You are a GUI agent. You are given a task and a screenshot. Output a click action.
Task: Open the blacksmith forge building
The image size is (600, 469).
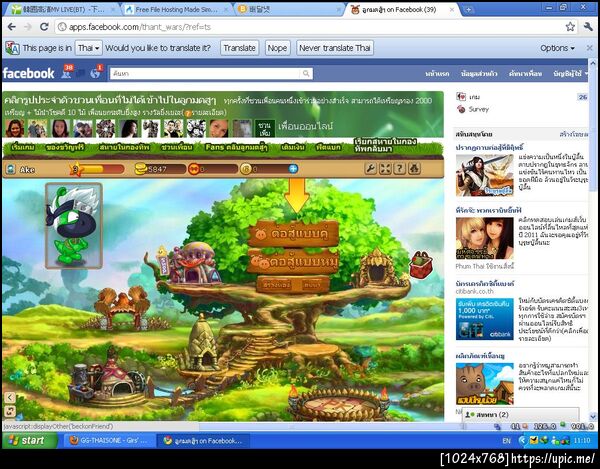(107, 379)
